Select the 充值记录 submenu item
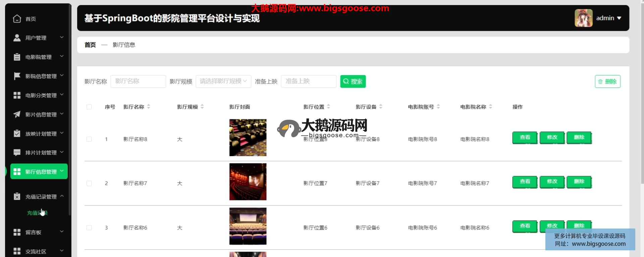This screenshot has height=257, width=644. click(37, 213)
